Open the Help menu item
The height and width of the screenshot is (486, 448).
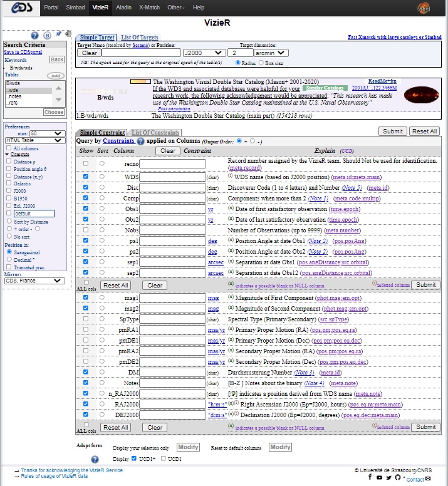point(199,8)
